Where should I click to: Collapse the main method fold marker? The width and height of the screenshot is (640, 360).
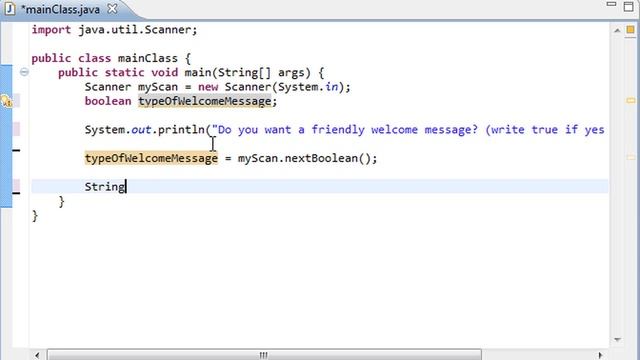[x=24, y=73]
